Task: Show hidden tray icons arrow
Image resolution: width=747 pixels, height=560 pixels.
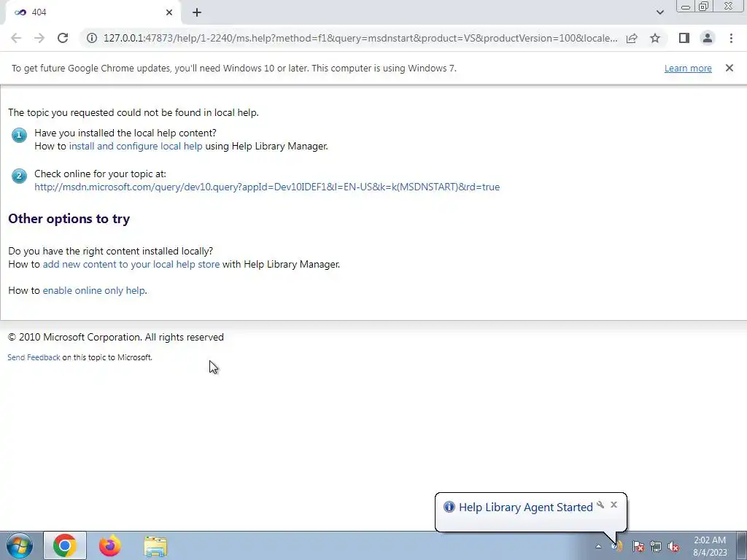Action: (598, 547)
